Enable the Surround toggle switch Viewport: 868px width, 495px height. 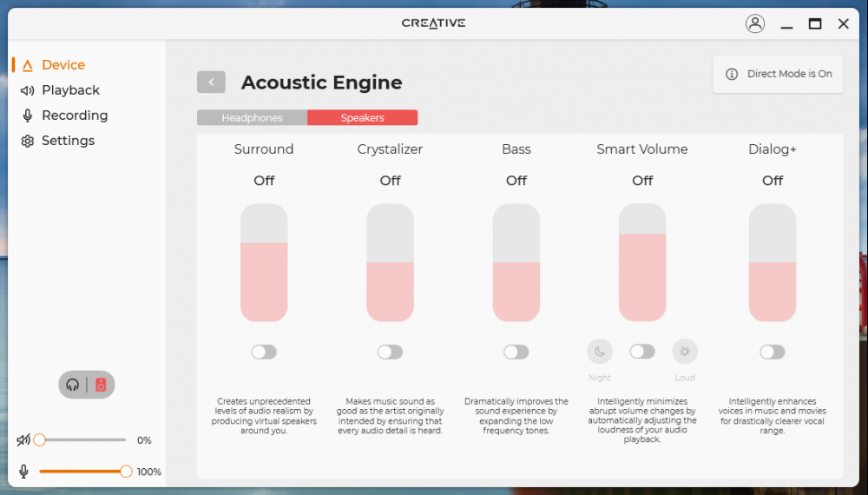pos(264,352)
